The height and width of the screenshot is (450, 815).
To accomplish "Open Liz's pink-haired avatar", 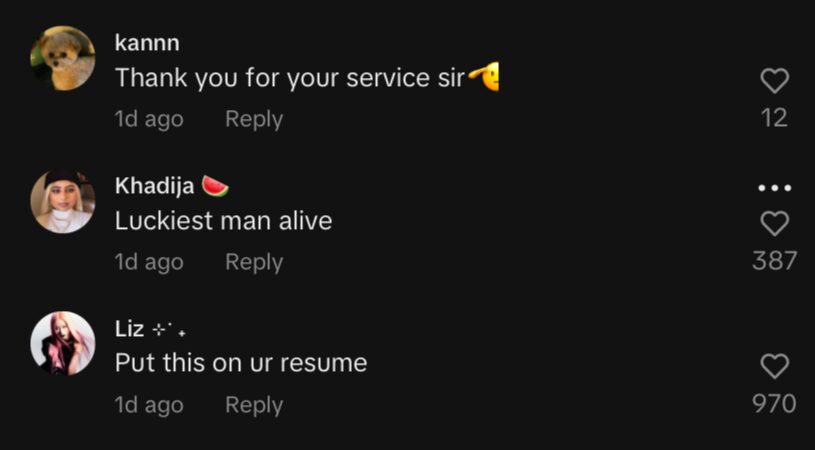I will 63,343.
